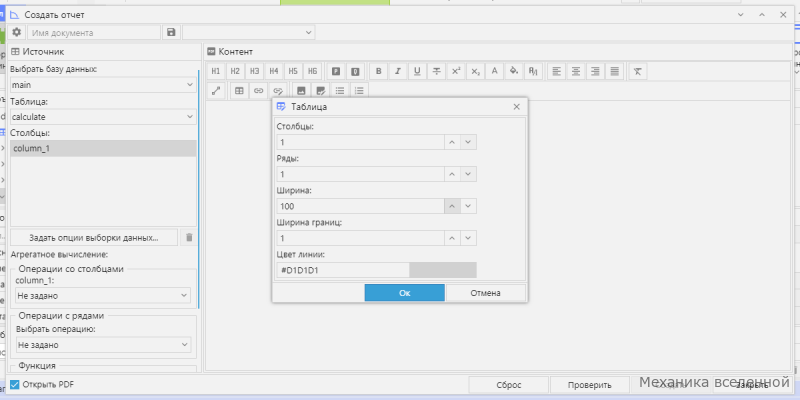Viewport: 800px width, 400px height.
Task: Increase the Ряды value
Action: click(452, 174)
